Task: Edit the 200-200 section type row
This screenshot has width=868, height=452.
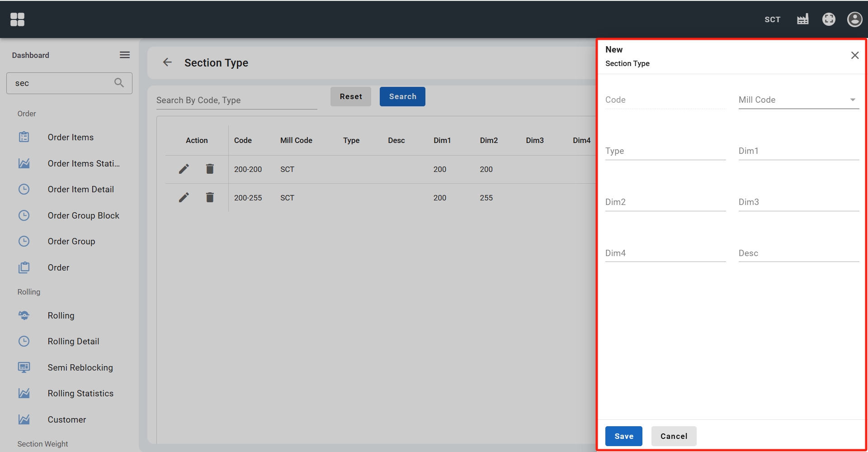Action: pyautogui.click(x=184, y=169)
